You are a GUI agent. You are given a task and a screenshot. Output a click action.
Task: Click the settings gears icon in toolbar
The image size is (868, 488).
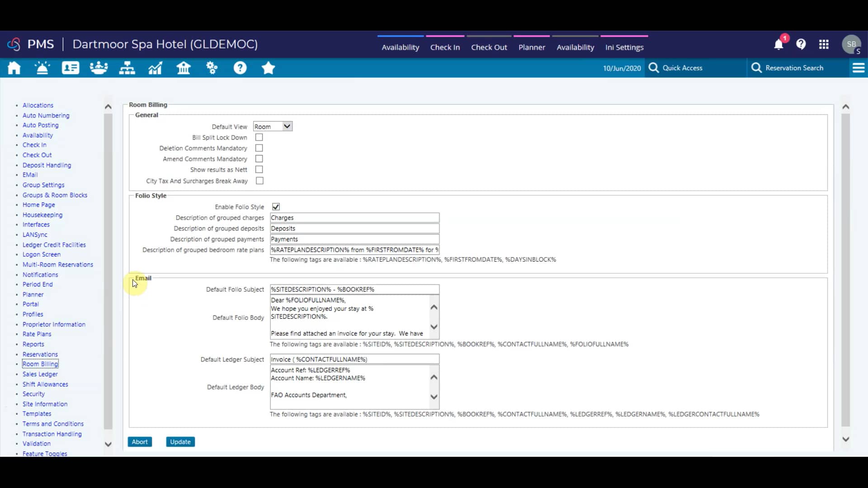tap(212, 68)
